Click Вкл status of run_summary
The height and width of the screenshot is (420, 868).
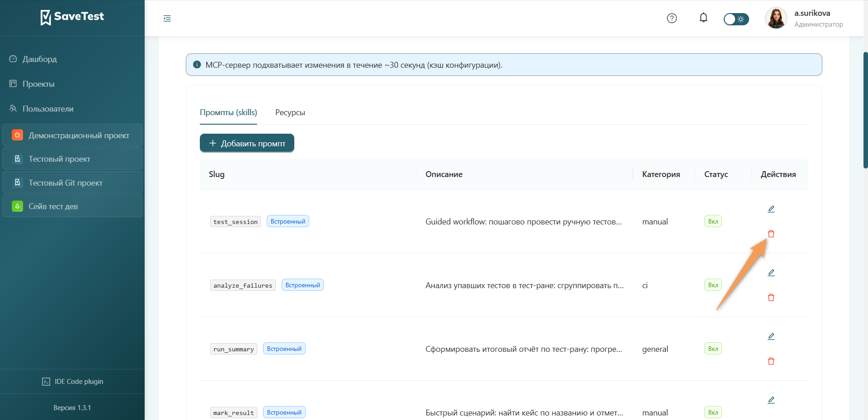click(713, 349)
